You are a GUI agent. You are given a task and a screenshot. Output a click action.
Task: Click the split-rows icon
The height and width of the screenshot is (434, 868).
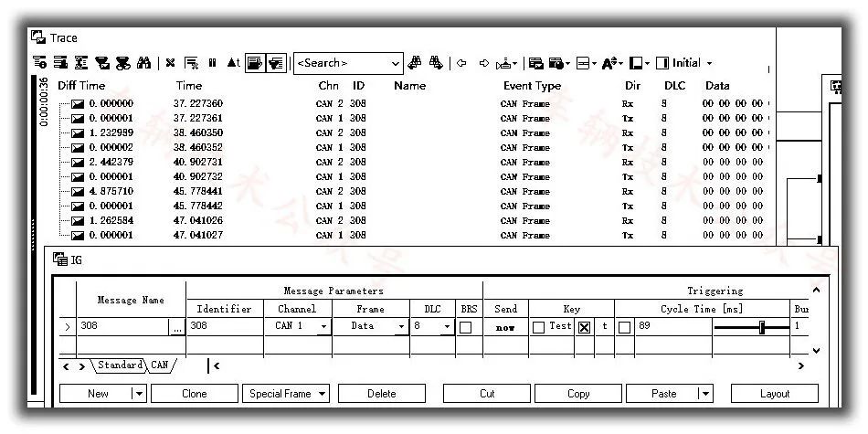tap(582, 63)
